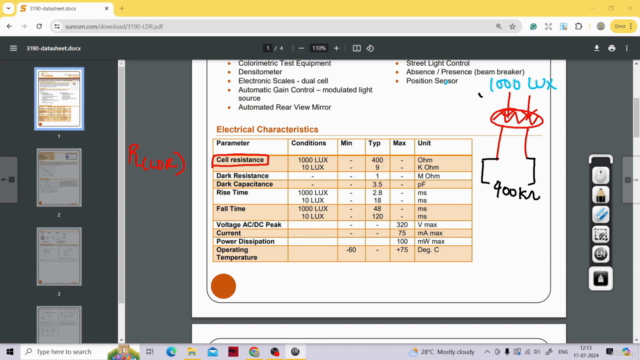Image resolution: width=640 pixels, height=360 pixels.
Task: Select page 4 thumbnail
Action: (59, 324)
